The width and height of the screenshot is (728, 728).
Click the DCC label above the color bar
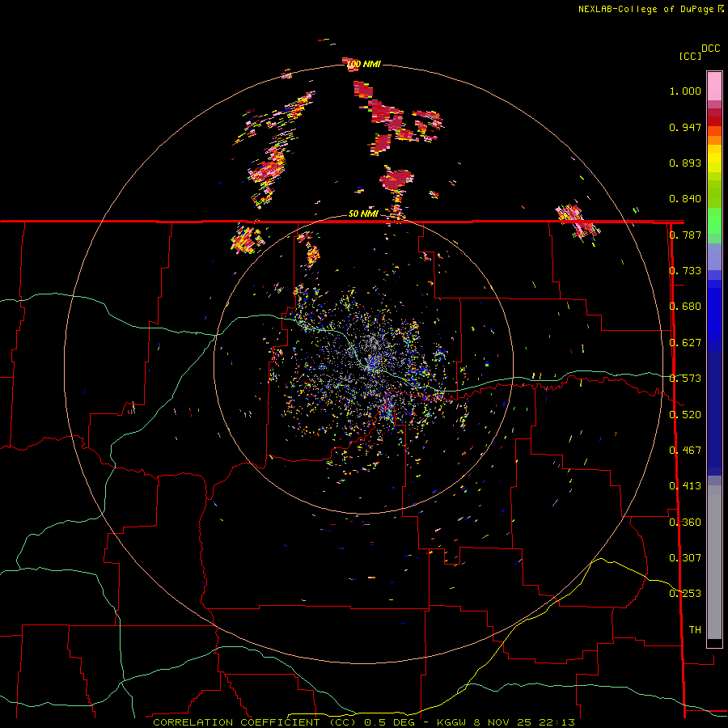[x=711, y=49]
